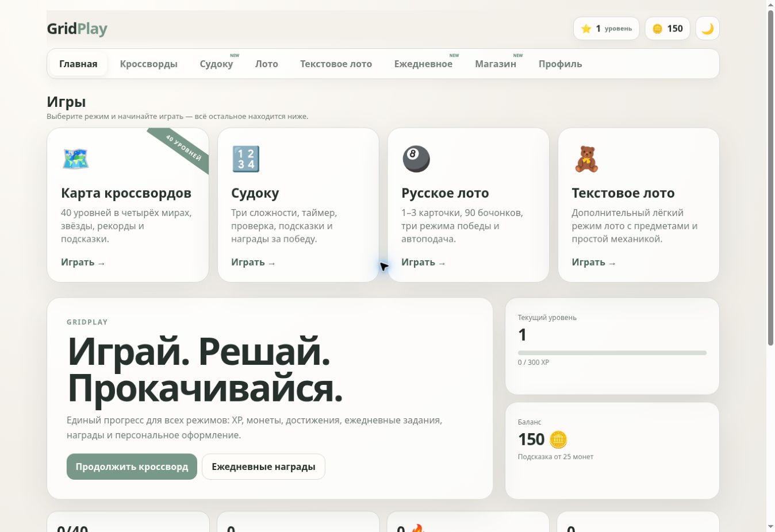Click the page vertical scrollbar
Viewport: 775px width, 532px height.
click(x=770, y=178)
